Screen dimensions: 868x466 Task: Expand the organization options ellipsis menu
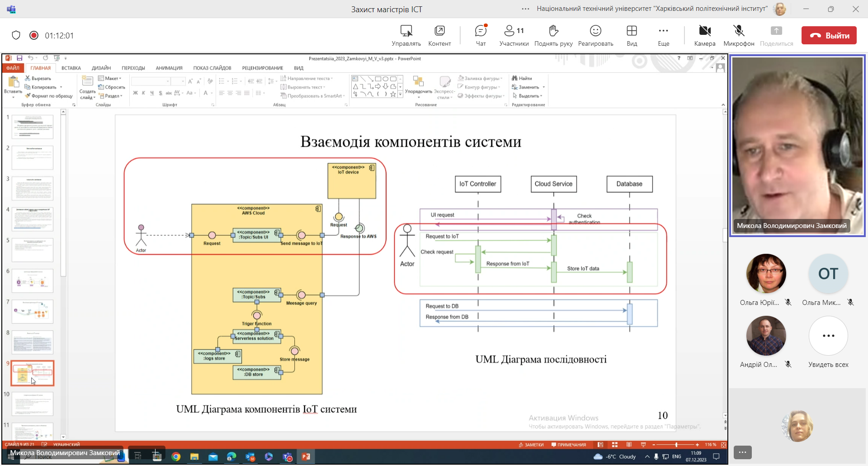coord(525,9)
